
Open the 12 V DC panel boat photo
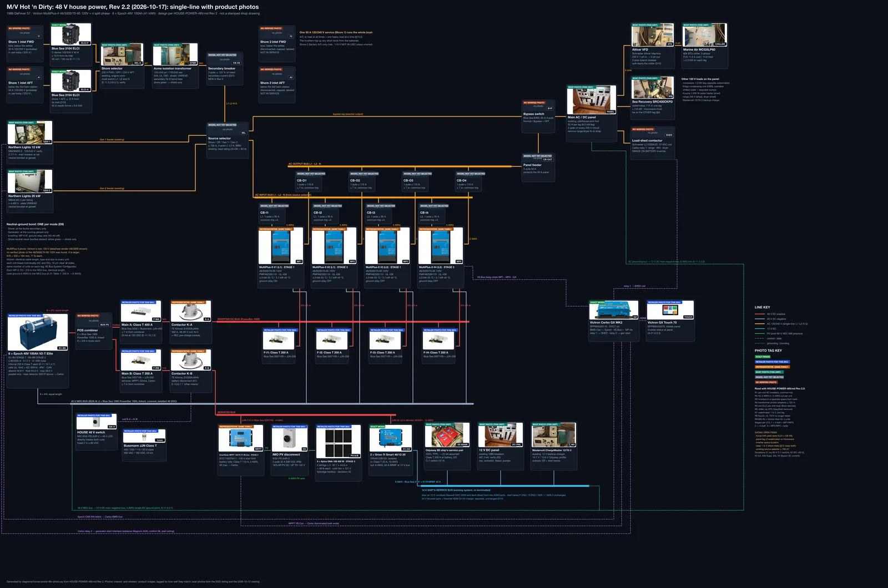tap(501, 435)
